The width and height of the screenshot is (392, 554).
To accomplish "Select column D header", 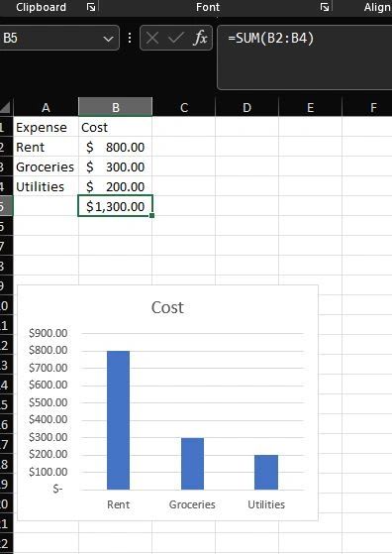I will (x=247, y=107).
